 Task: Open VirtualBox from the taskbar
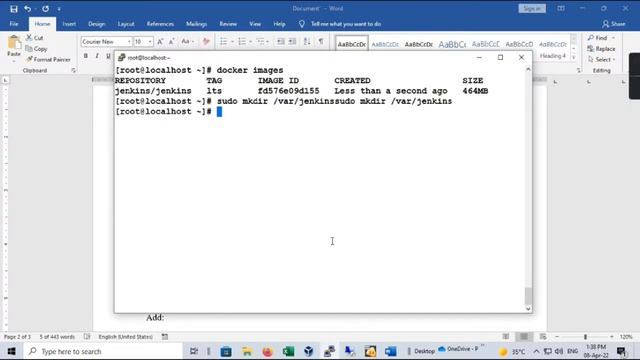[309, 351]
